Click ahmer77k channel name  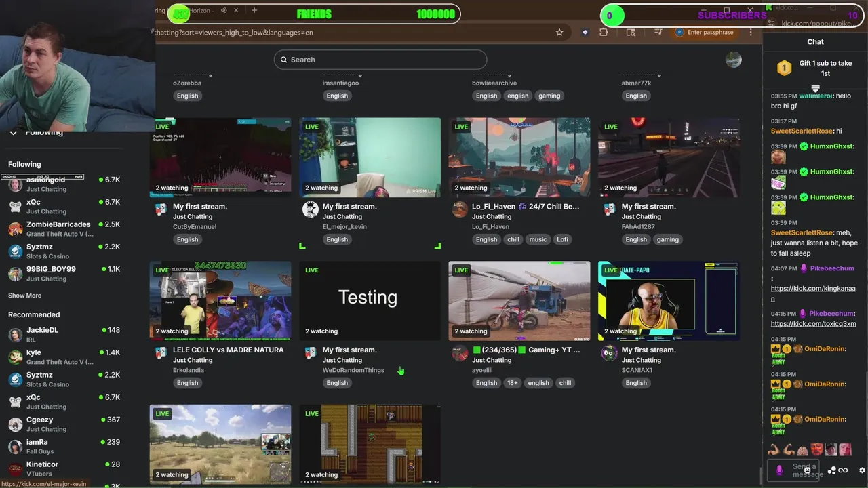pyautogui.click(x=636, y=83)
